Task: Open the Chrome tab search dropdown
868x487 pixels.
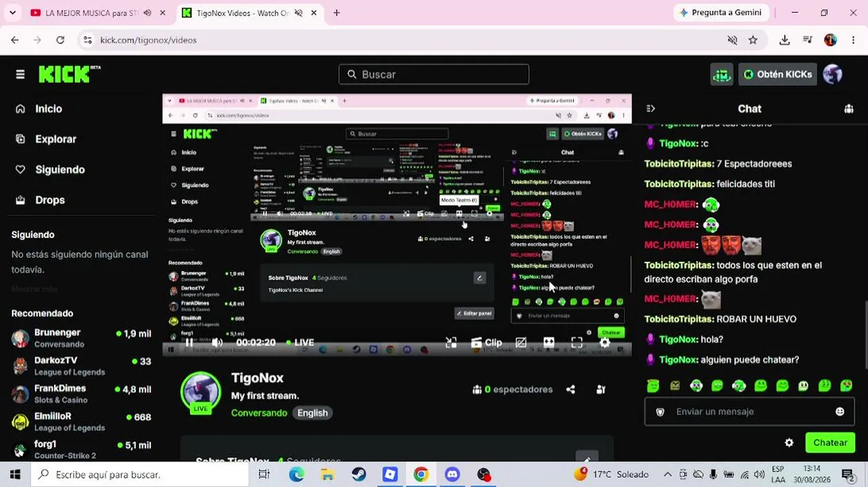Action: click(12, 13)
